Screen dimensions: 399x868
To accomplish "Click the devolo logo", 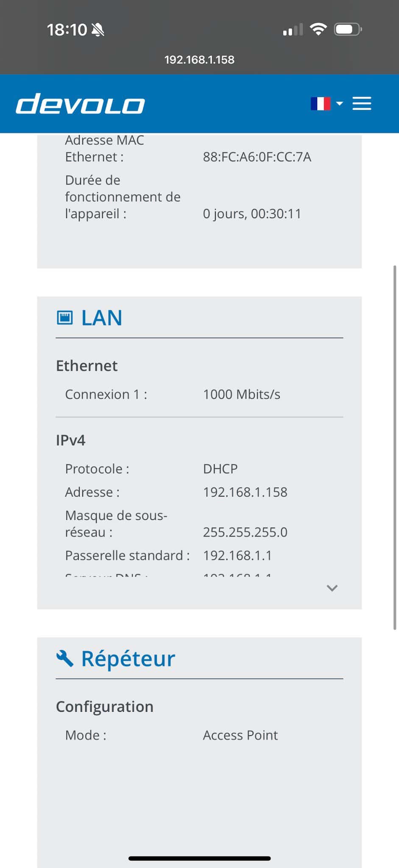I will pos(81,104).
